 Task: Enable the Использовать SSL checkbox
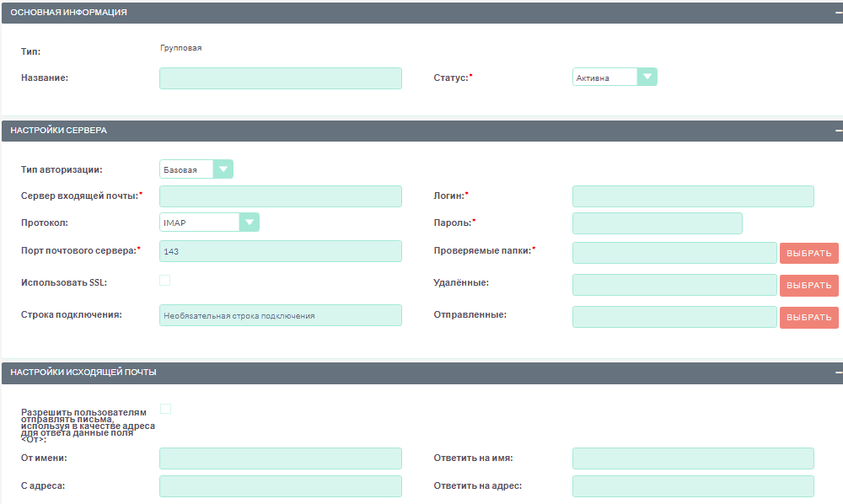pyautogui.click(x=165, y=281)
